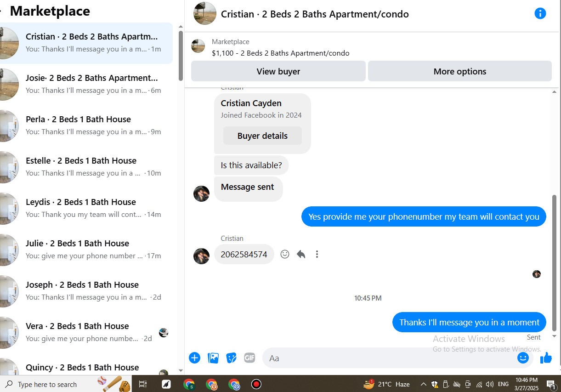The image size is (561, 392).
Task: Click the chat messages scrollbar thumb
Action: point(554,262)
